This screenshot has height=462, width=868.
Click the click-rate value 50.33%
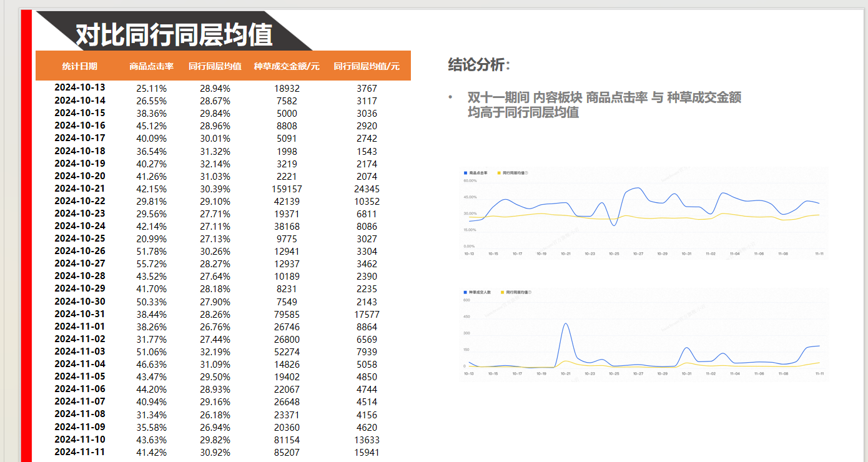[152, 302]
